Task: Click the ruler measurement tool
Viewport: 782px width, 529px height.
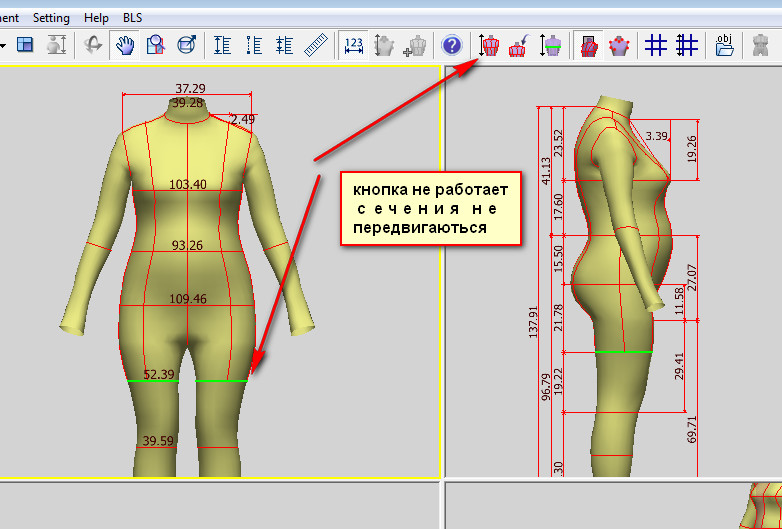Action: pos(316,45)
